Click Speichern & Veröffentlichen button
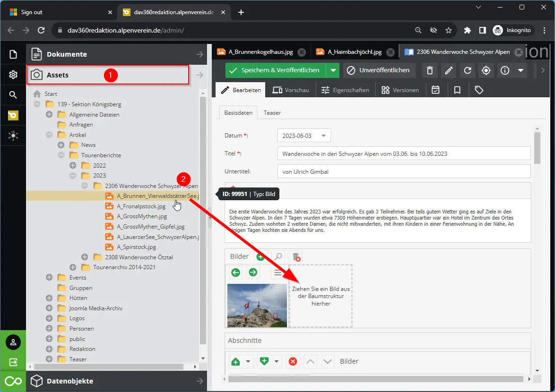555x392 pixels. click(275, 70)
